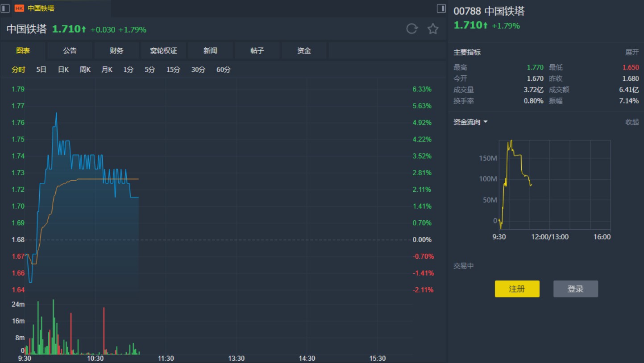Open the 窝轮权证 tab
The image size is (644, 363).
(163, 51)
